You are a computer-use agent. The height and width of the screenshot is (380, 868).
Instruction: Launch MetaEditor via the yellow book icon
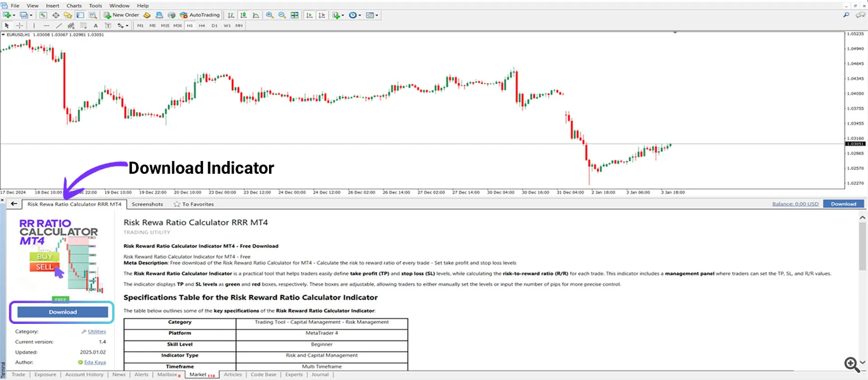point(147,14)
